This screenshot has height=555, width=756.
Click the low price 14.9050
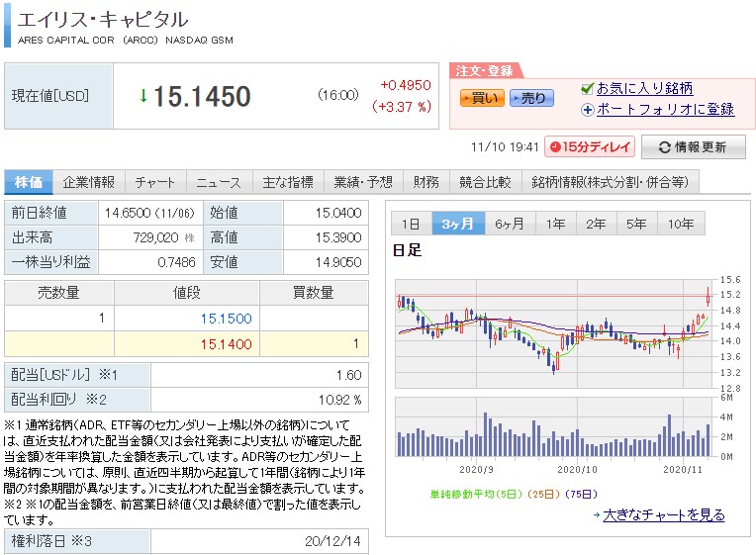[x=338, y=262]
